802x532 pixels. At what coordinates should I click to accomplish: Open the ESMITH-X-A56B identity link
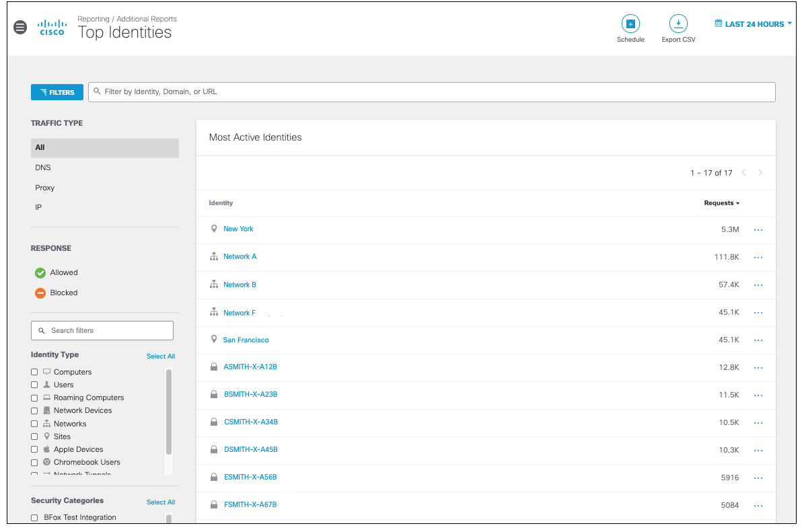(x=250, y=478)
